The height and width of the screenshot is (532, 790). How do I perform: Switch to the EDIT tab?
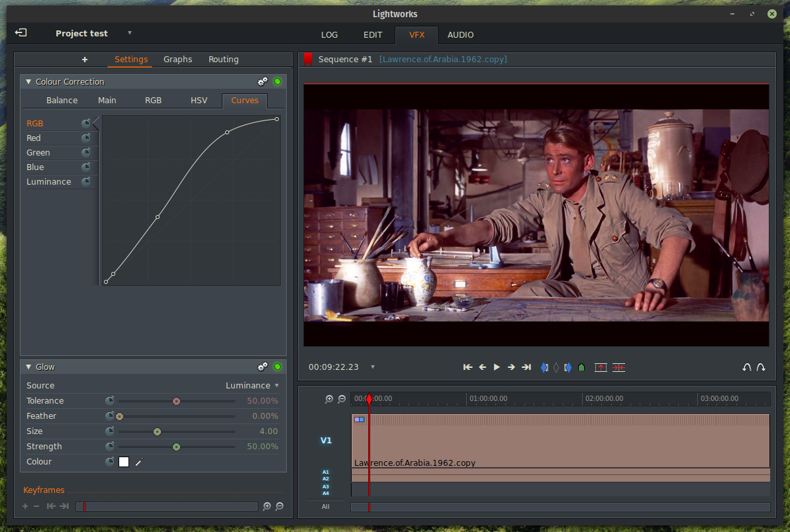(373, 34)
